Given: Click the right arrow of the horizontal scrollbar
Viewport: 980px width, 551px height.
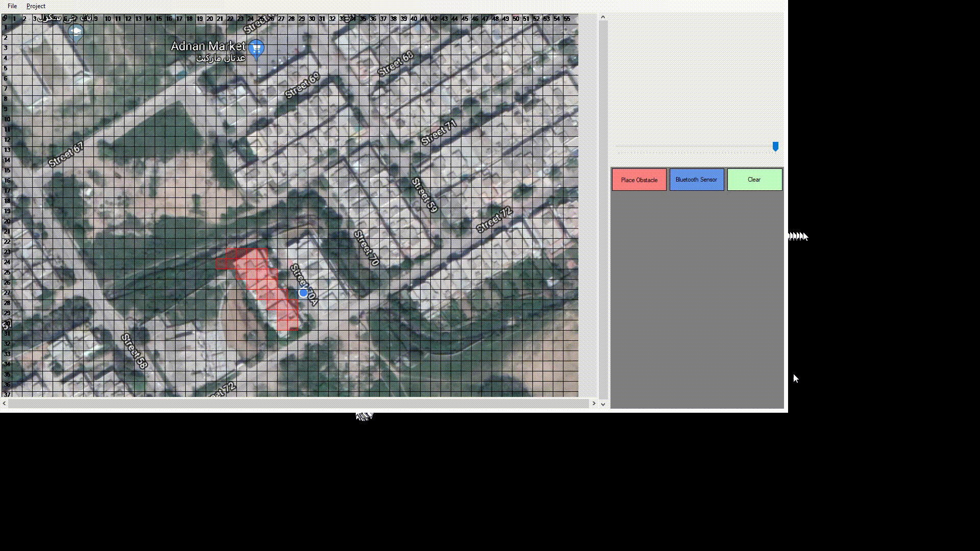Looking at the screenshot, I should point(595,403).
